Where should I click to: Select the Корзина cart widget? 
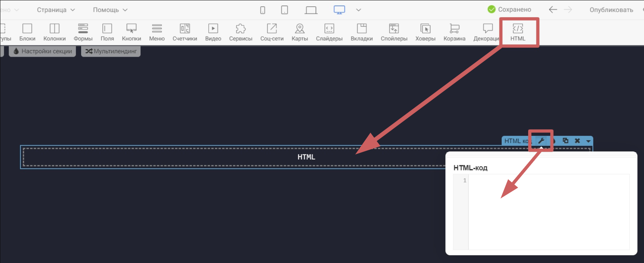(454, 32)
